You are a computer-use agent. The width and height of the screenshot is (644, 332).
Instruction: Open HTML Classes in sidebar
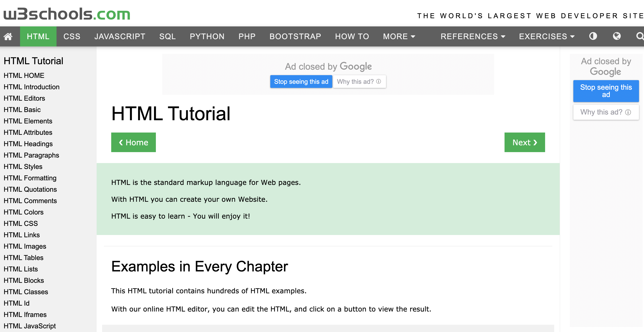(26, 292)
